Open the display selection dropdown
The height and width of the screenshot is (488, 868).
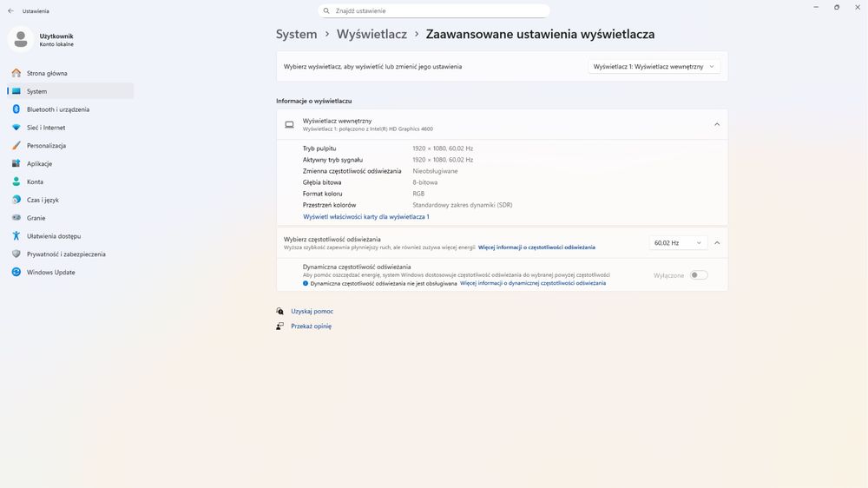point(654,67)
